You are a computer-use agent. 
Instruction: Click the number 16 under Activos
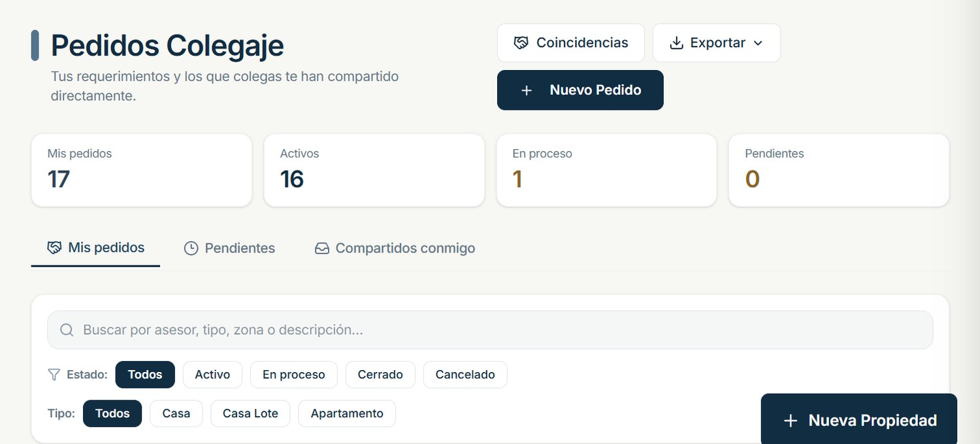[292, 179]
